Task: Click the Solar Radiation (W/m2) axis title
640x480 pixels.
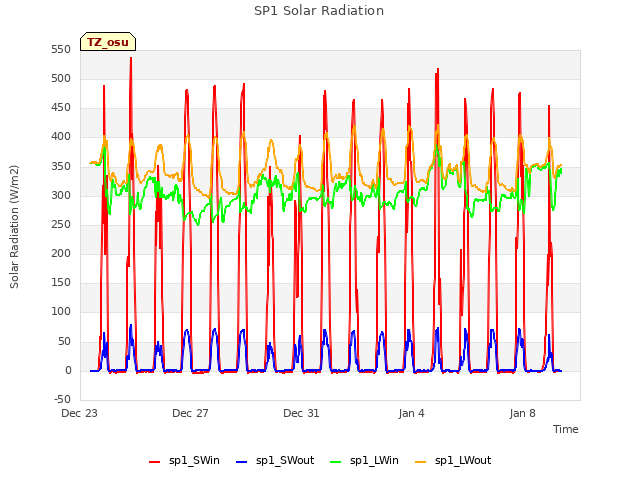Action: (14, 227)
